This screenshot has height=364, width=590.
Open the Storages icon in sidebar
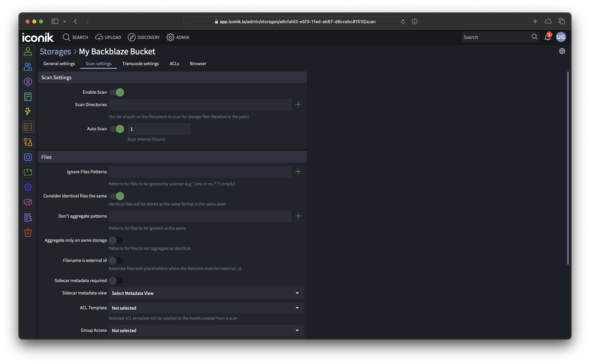[x=28, y=127]
